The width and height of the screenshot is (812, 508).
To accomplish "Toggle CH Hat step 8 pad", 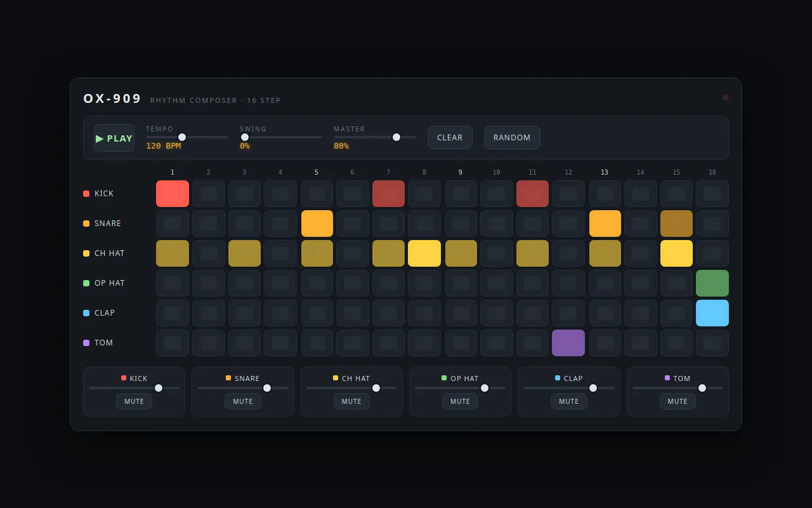I will (x=424, y=253).
